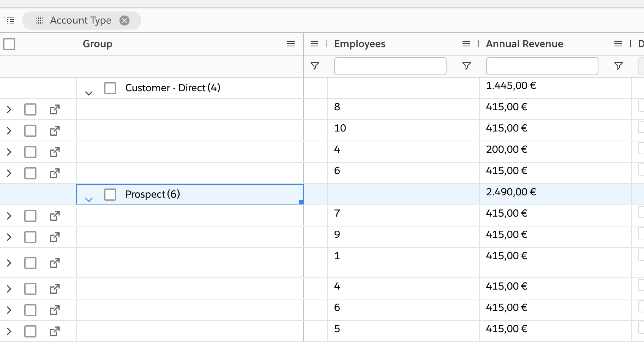Check the Customer - Direct group checkbox
Viewport: 644px width, 358px height.
[110, 88]
